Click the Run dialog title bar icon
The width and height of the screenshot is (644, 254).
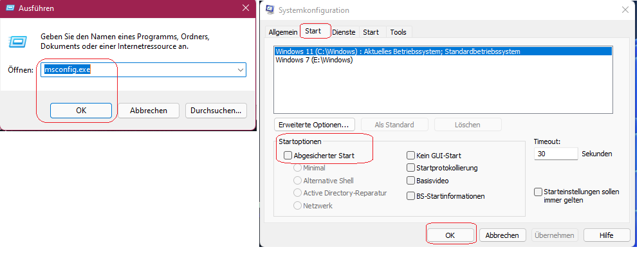coord(10,8)
